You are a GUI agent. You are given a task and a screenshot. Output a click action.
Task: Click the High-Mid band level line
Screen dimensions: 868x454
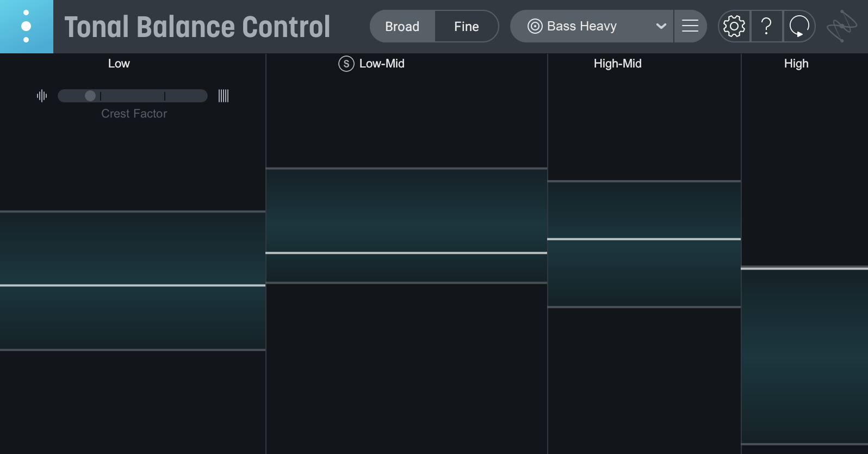(x=644, y=239)
